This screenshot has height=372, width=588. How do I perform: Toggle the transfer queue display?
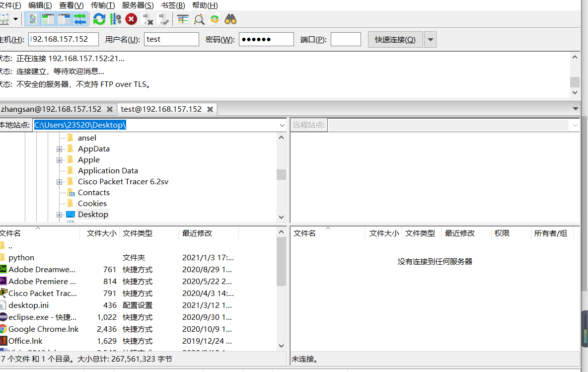point(80,19)
